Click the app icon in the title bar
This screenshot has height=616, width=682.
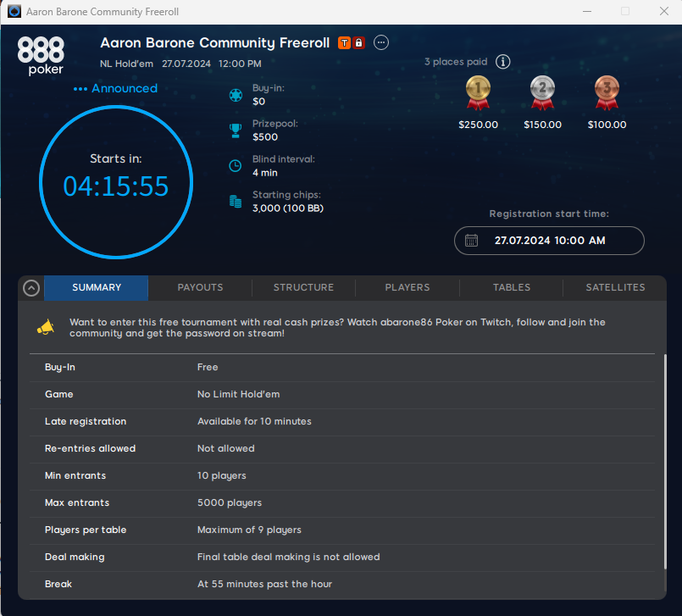point(14,11)
